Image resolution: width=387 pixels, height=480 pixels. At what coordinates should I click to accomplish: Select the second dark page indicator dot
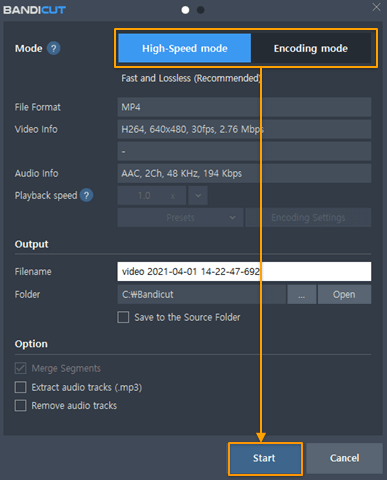click(x=201, y=10)
